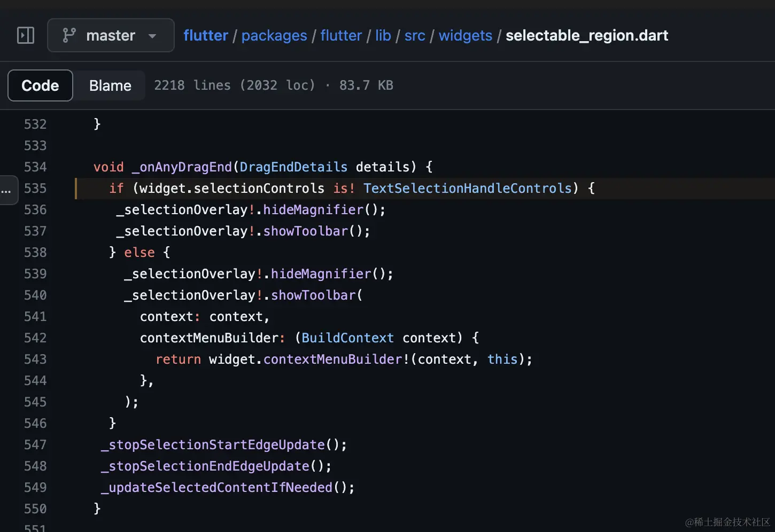Select line number 535
The image size is (775, 532).
coord(35,188)
